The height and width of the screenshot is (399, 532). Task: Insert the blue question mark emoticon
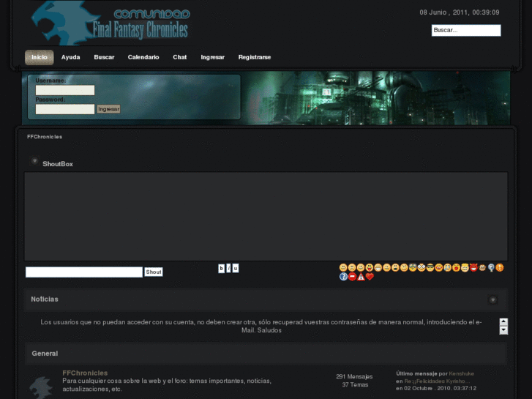click(343, 277)
